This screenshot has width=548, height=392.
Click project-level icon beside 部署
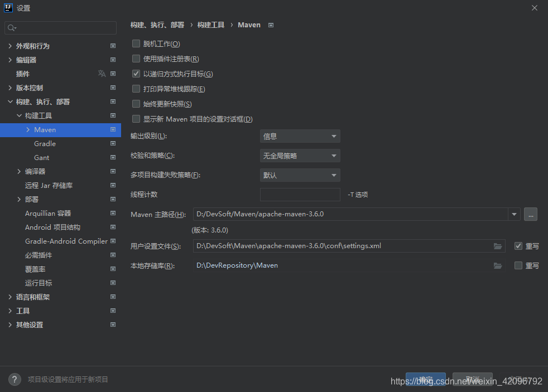[x=113, y=199]
